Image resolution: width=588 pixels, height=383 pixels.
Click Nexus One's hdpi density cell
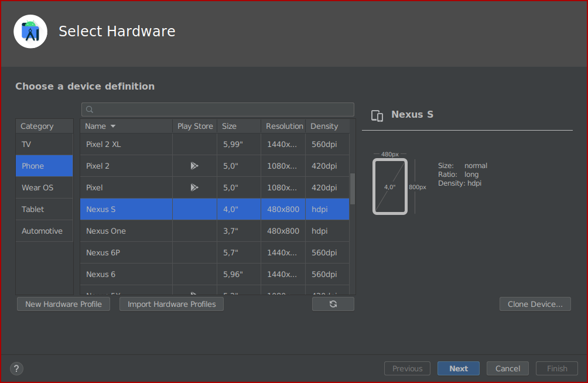327,231
